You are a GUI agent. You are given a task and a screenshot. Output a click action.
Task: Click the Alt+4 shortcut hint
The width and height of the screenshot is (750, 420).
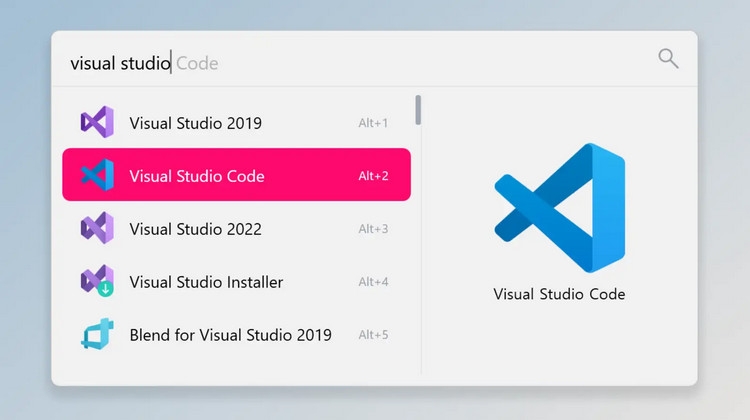pos(373,282)
